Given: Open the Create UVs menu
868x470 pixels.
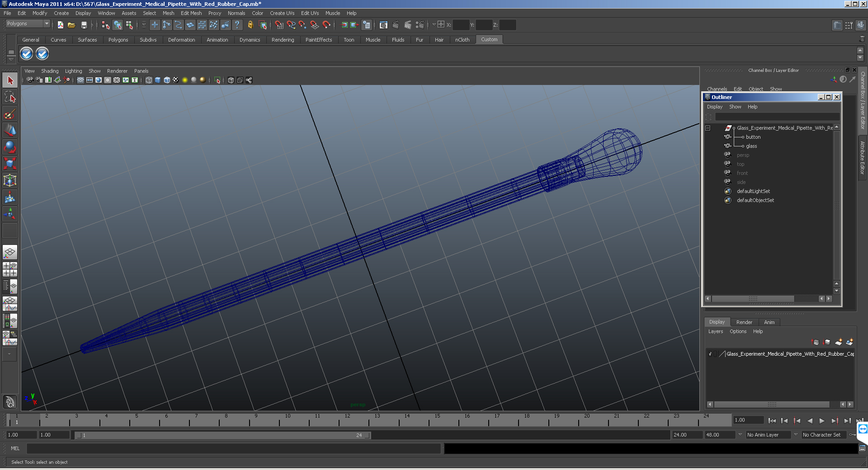Looking at the screenshot, I should click(282, 13).
